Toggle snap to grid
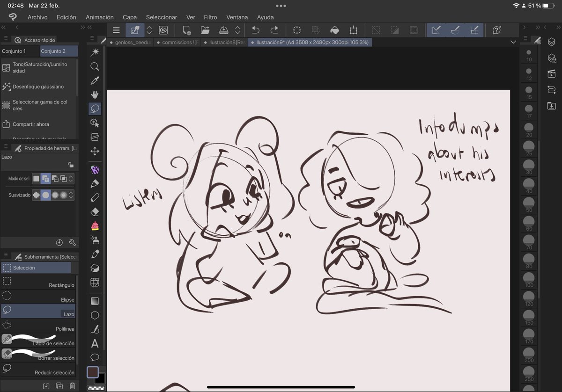Image resolution: width=562 pixels, height=392 pixels. click(474, 30)
